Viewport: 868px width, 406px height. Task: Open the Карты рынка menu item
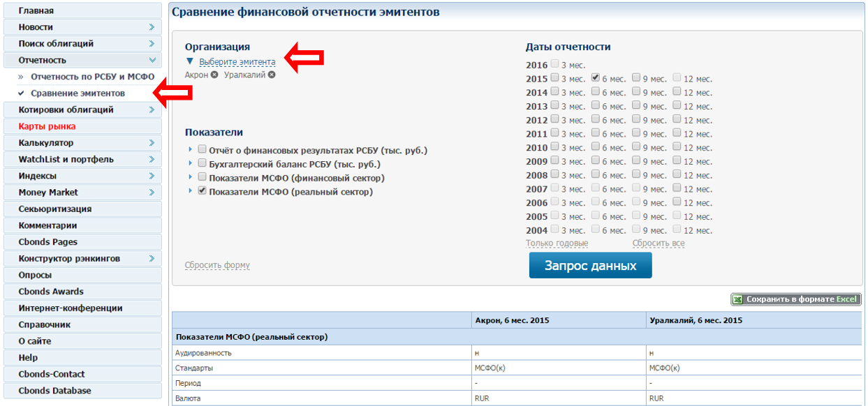point(47,126)
